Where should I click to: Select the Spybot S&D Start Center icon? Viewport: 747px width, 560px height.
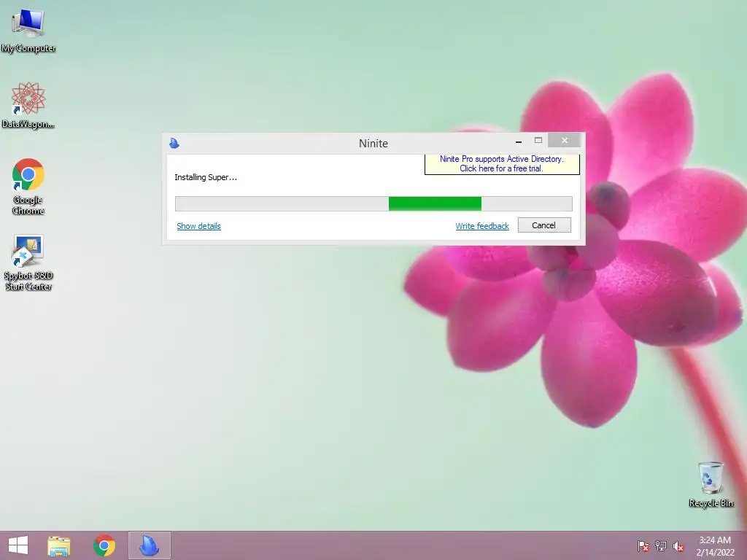tap(28, 262)
